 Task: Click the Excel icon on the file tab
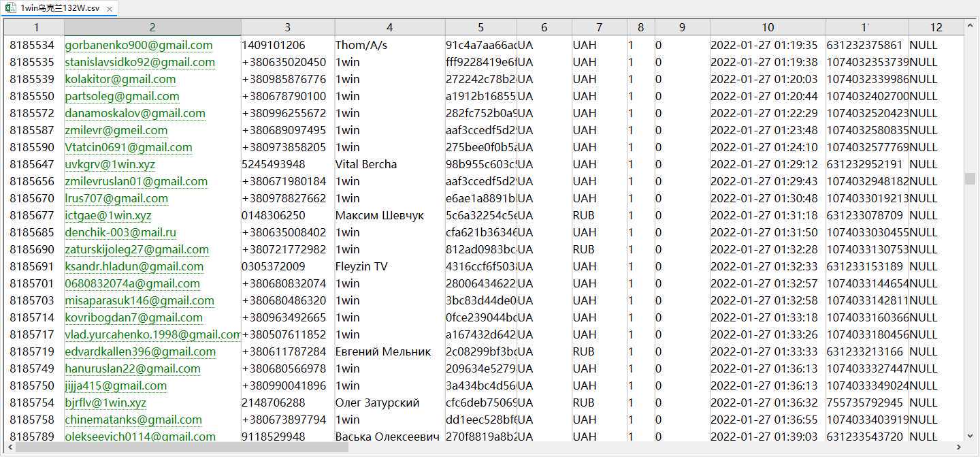[x=12, y=7]
